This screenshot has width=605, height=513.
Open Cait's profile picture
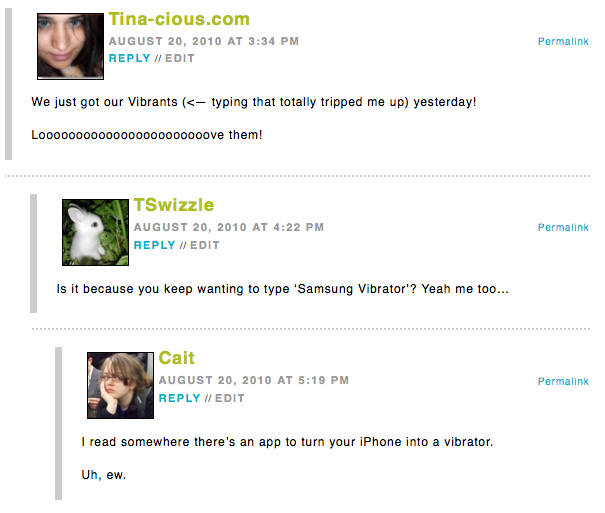pyautogui.click(x=120, y=385)
